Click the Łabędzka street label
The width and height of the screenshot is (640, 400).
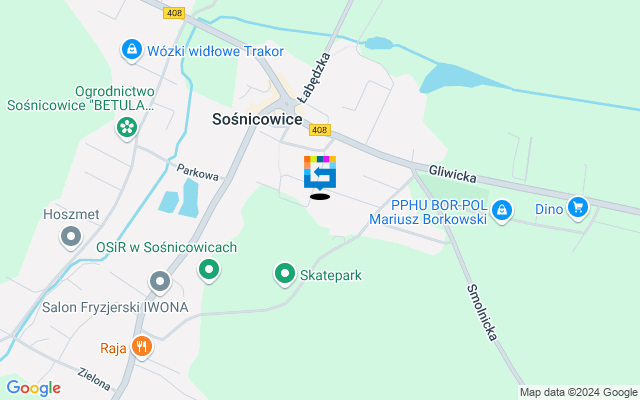pos(314,78)
